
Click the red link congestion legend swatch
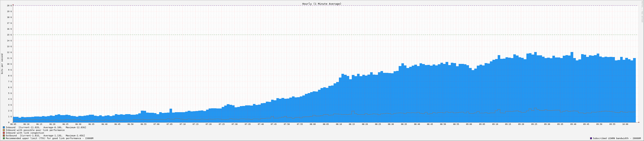(4, 133)
